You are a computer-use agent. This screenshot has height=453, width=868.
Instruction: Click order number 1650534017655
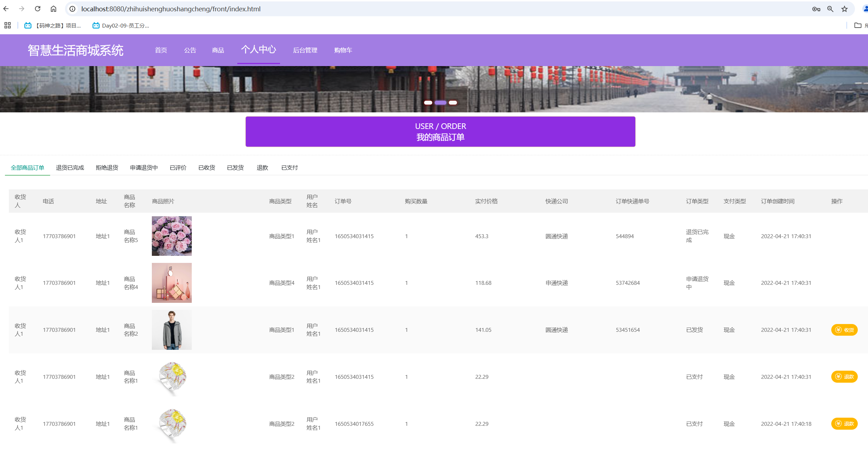354,424
